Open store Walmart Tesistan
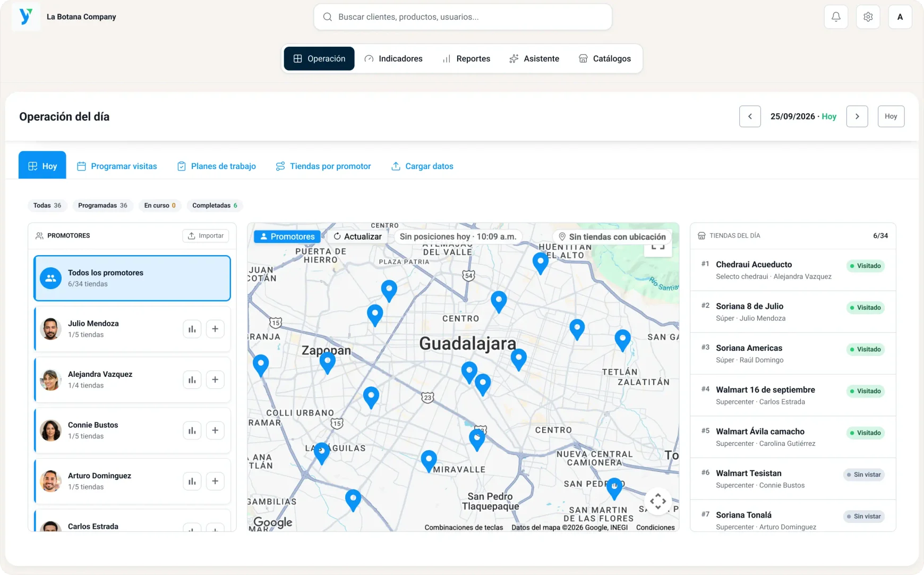The image size is (924, 575). pos(793,479)
